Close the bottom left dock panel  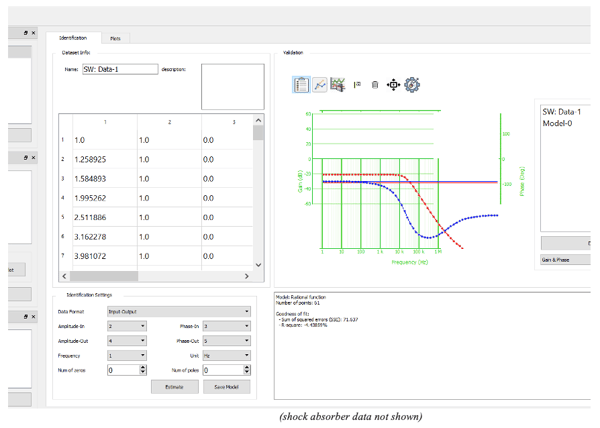click(34, 317)
